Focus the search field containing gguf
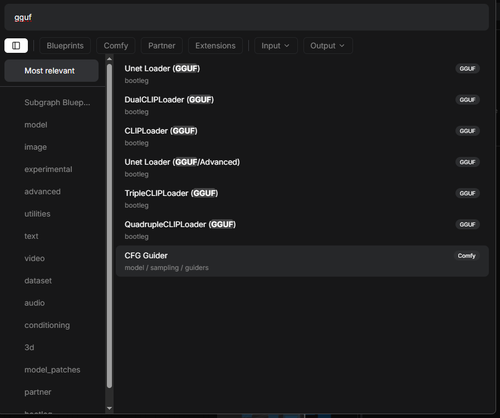 coord(247,17)
